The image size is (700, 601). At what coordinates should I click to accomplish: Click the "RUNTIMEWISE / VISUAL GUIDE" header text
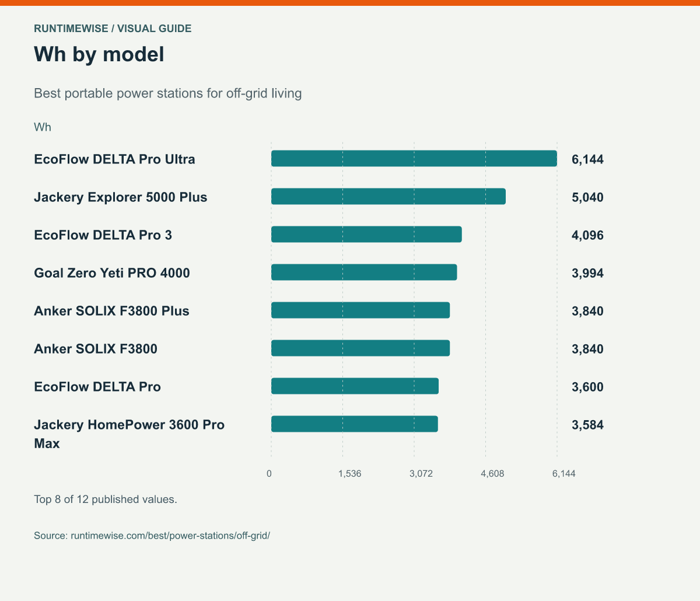coord(113,28)
